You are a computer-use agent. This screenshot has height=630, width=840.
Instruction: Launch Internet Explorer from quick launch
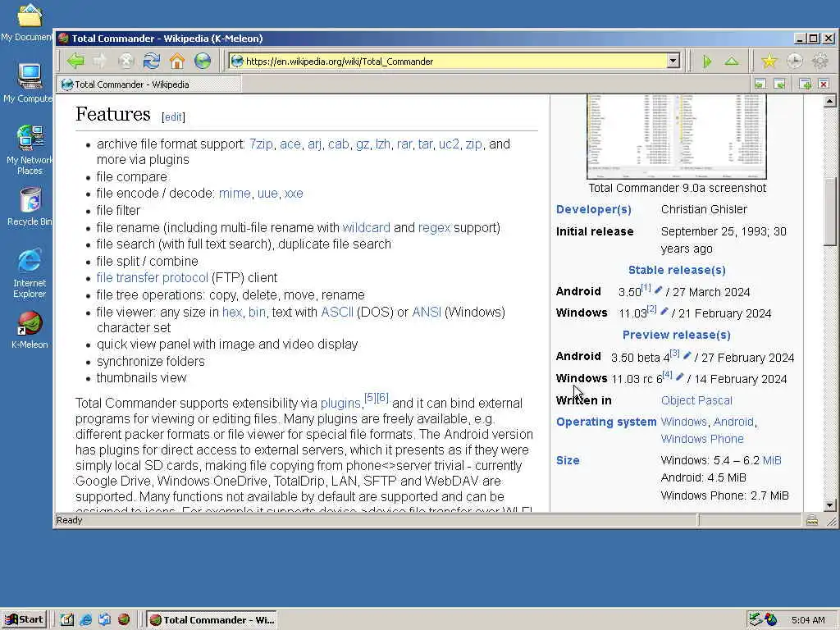(x=85, y=620)
